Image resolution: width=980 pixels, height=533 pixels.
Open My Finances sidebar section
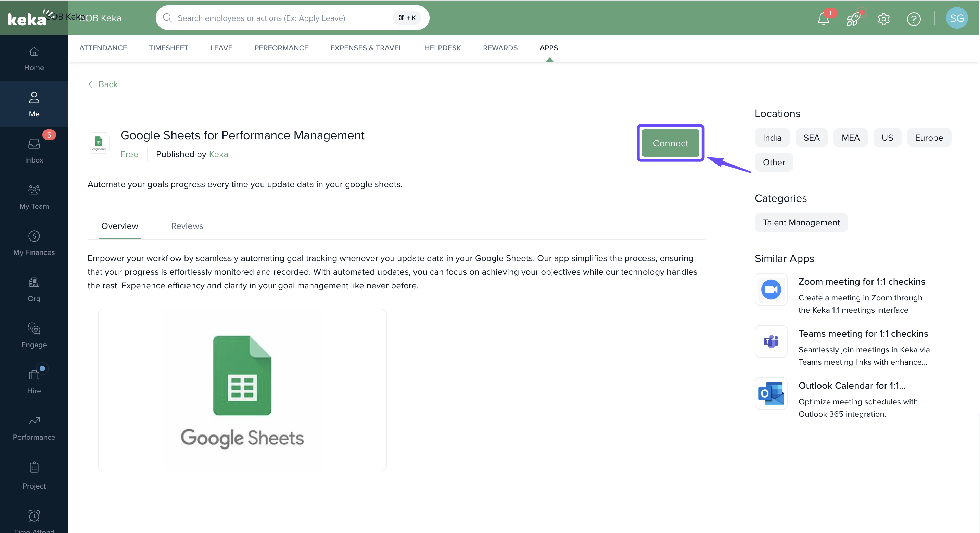[x=34, y=243]
